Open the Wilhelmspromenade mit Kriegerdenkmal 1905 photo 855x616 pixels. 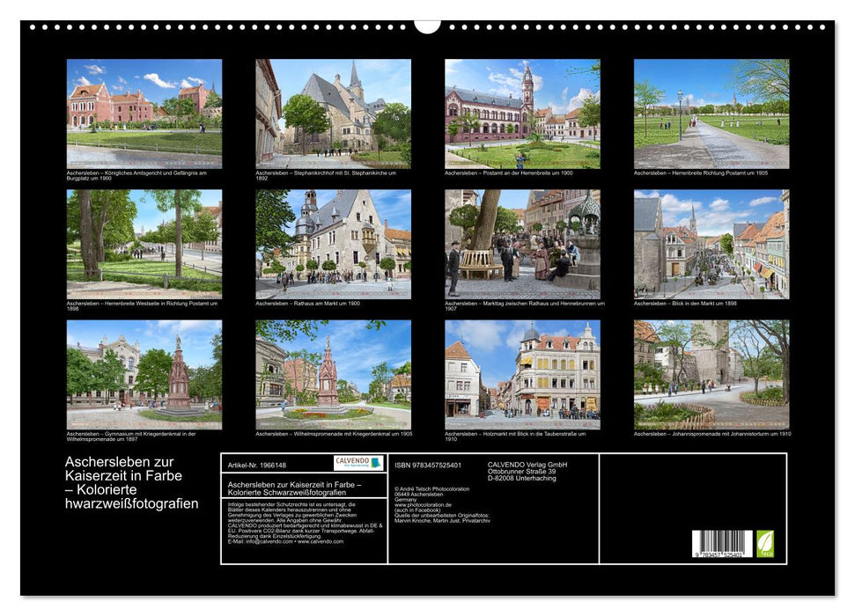click(333, 374)
